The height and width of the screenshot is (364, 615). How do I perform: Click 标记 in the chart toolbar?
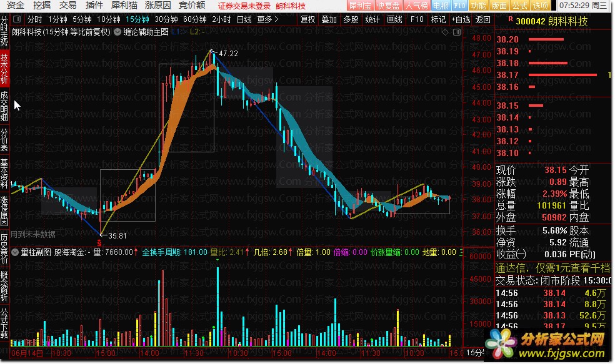tap(438, 19)
